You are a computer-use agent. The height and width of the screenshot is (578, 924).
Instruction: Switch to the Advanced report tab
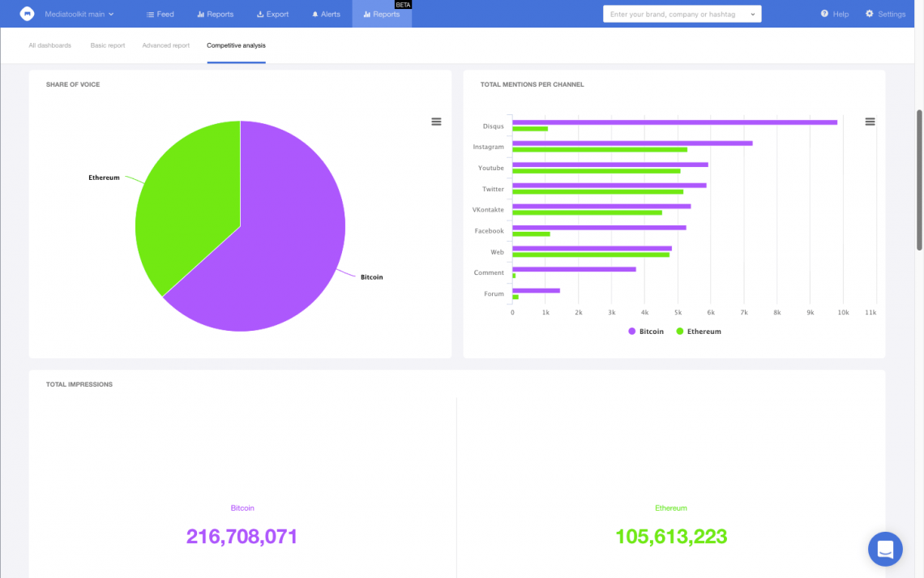(x=165, y=45)
